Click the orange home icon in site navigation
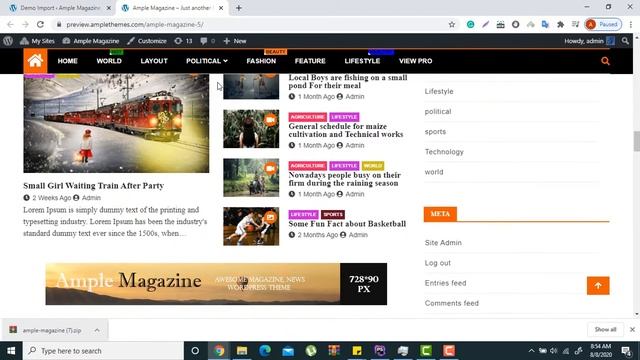640x360 pixels. pos(35,61)
